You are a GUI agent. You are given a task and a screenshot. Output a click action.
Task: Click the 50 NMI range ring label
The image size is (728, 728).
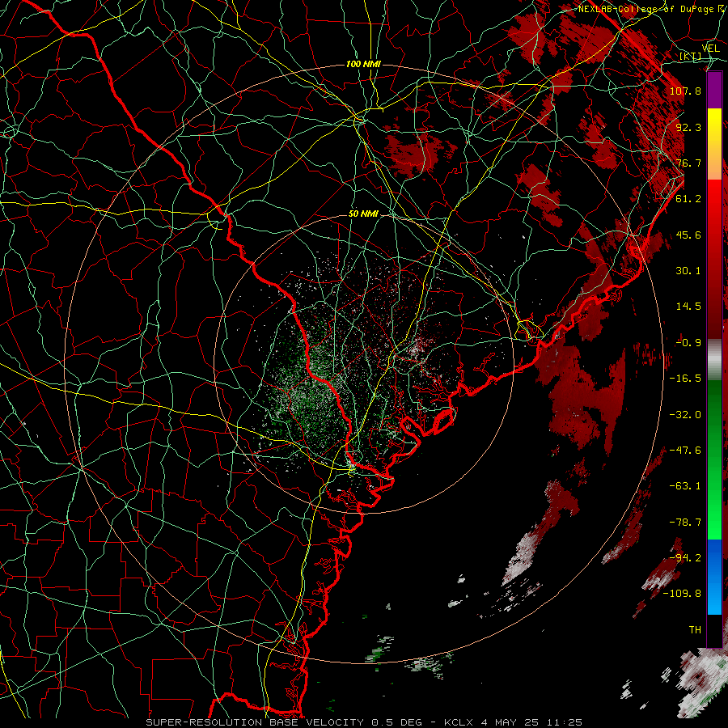363,214
